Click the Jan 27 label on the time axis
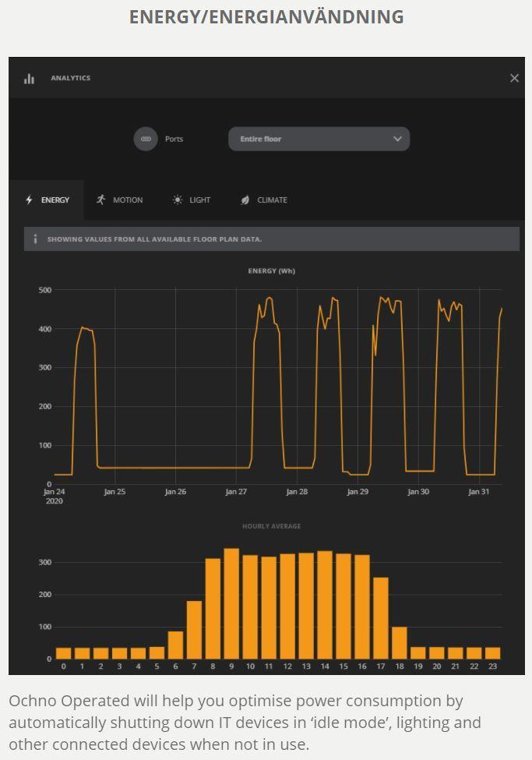Viewport: 532px width, 760px height. [x=236, y=492]
